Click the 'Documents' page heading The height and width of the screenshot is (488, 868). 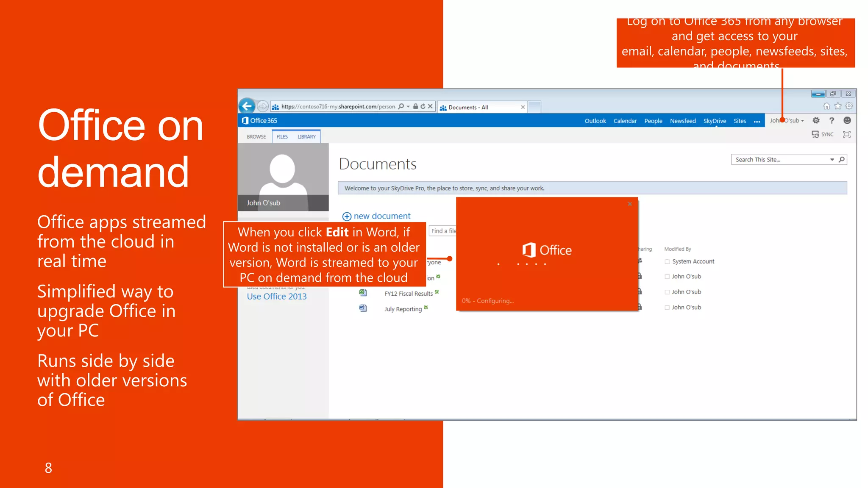[378, 164]
